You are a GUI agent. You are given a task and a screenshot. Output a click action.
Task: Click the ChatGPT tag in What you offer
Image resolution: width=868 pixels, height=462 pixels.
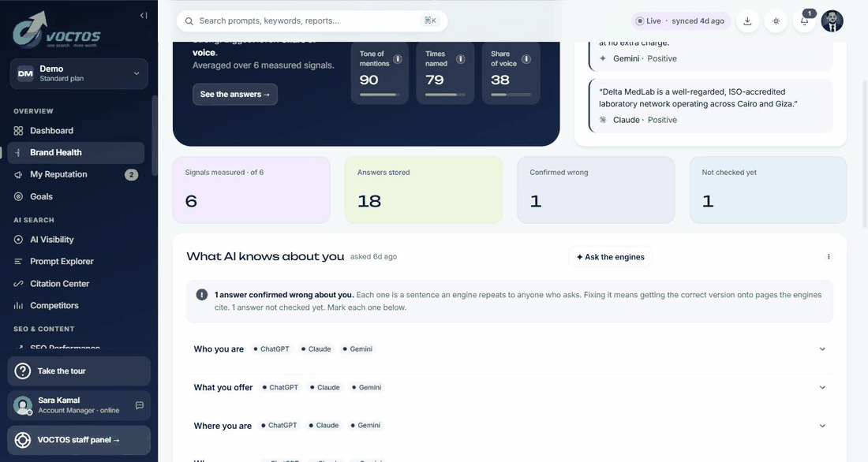point(280,387)
